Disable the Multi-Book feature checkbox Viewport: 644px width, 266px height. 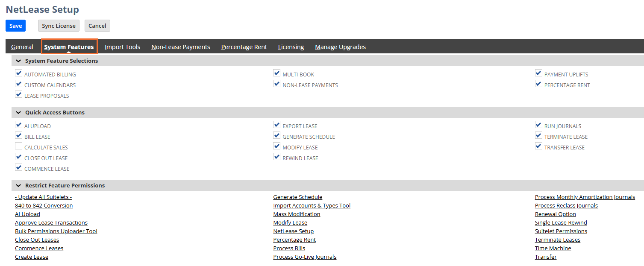pyautogui.click(x=277, y=73)
